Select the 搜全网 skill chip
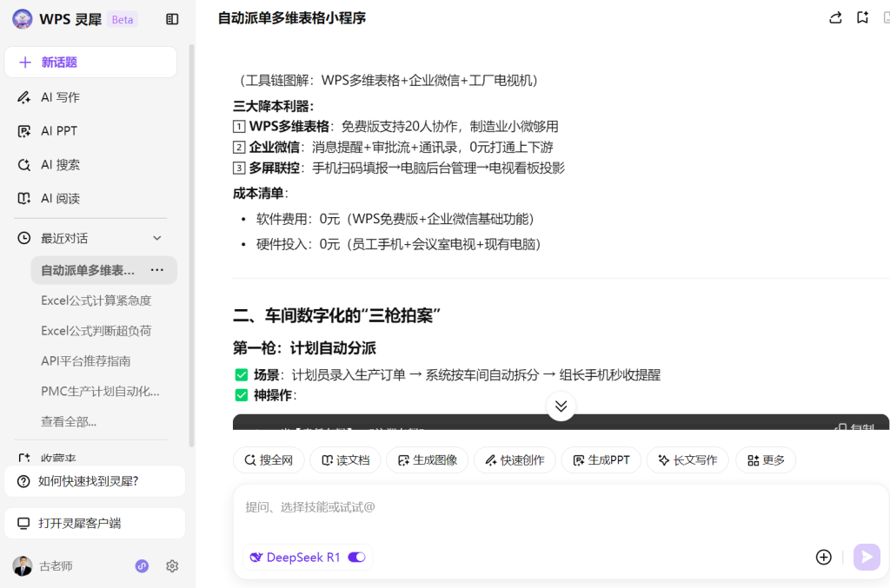This screenshot has width=890, height=588. [269, 460]
